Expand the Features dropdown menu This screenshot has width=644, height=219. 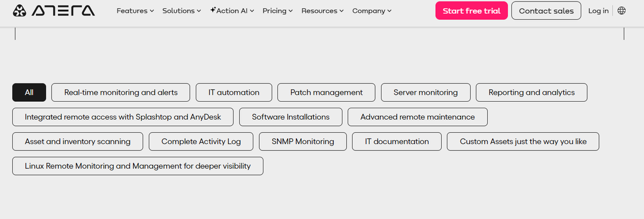pyautogui.click(x=135, y=11)
